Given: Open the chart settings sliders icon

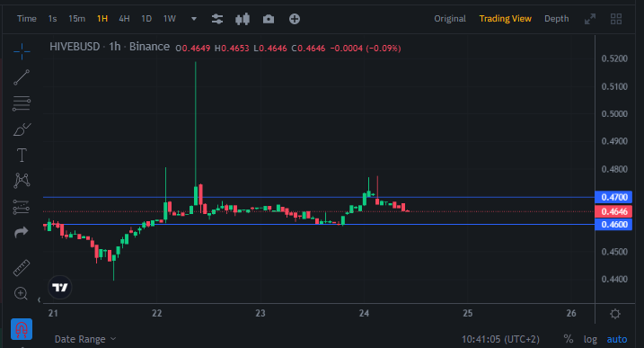Looking at the screenshot, I should tap(217, 19).
